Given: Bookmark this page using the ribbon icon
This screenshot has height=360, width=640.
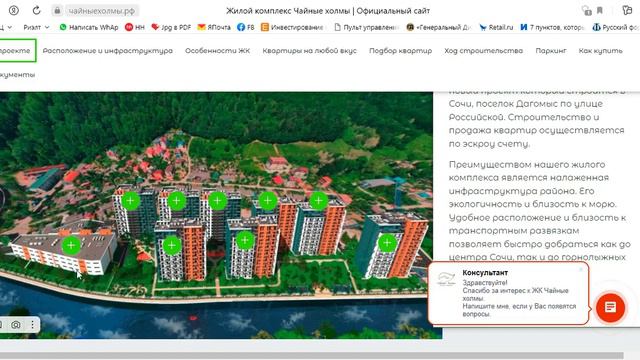Looking at the screenshot, I should [x=600, y=10].
